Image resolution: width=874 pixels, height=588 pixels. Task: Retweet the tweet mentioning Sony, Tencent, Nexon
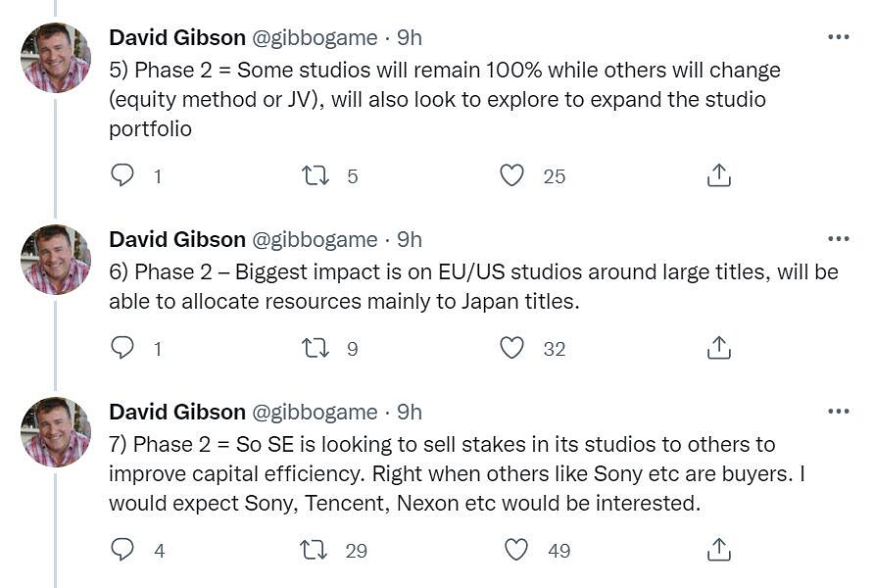pyautogui.click(x=316, y=550)
